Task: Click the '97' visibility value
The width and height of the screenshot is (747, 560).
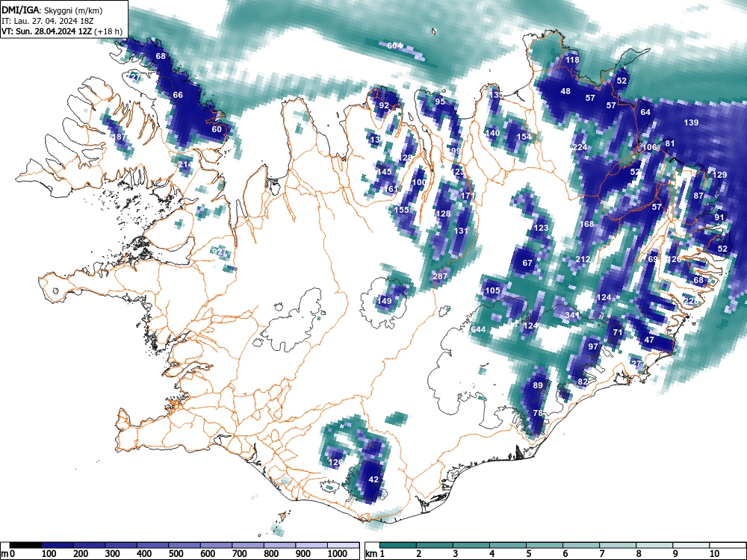Action: pyautogui.click(x=593, y=346)
